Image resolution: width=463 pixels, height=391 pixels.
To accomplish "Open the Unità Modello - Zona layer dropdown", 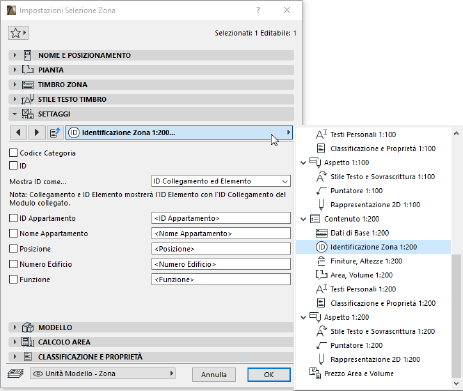I will coord(103,373).
